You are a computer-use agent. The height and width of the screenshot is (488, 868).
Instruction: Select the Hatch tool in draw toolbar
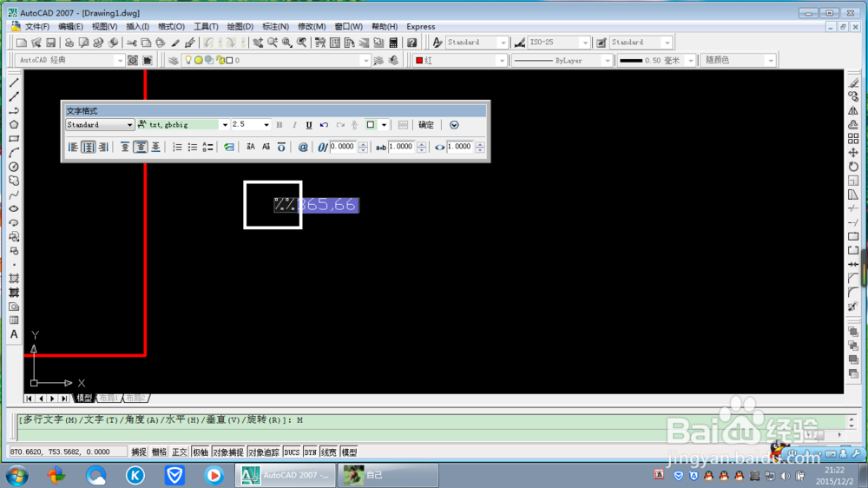[14, 279]
